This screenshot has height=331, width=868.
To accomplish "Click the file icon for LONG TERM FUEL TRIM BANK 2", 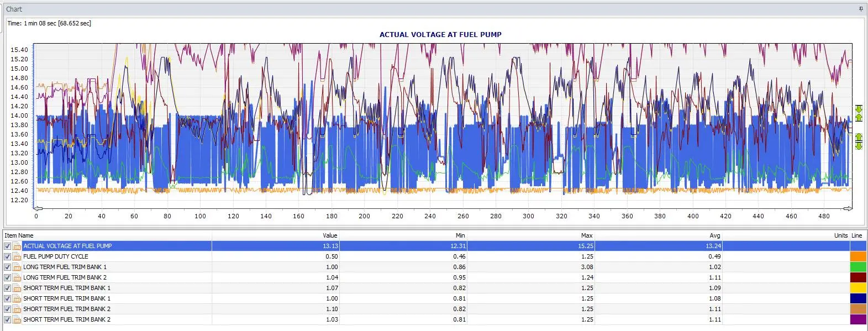I will (x=17, y=278).
